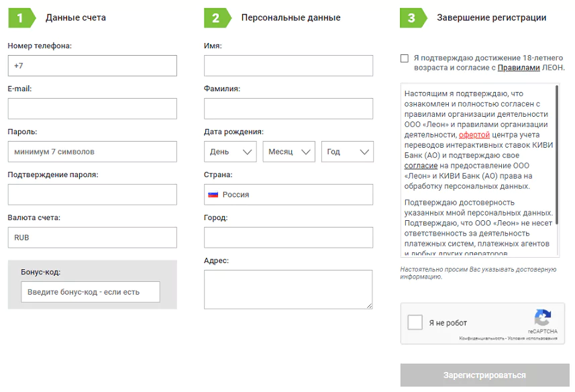
Task: Expand the 'Месяц' birth month dropdown
Action: click(289, 152)
